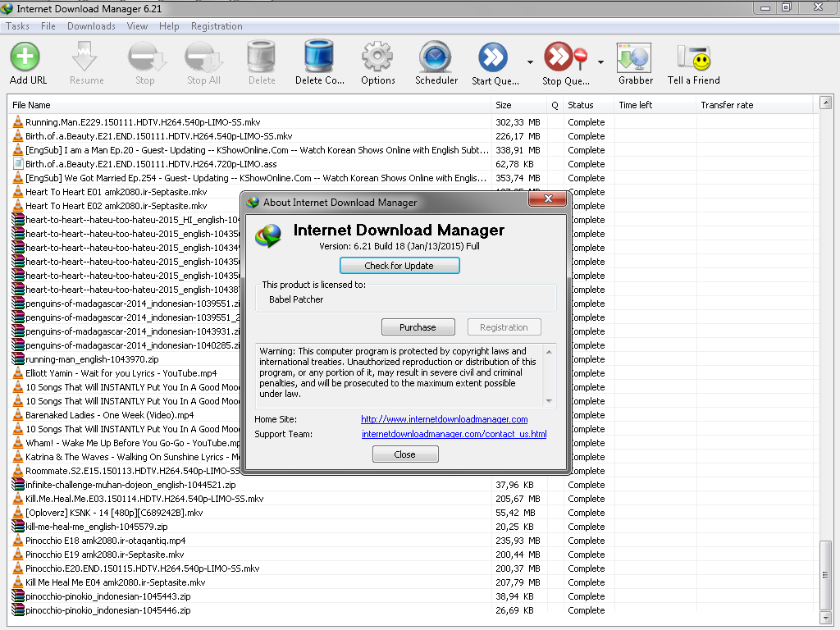
Task: Click VLC icon of Pinocchio E18 file
Action: (18, 540)
